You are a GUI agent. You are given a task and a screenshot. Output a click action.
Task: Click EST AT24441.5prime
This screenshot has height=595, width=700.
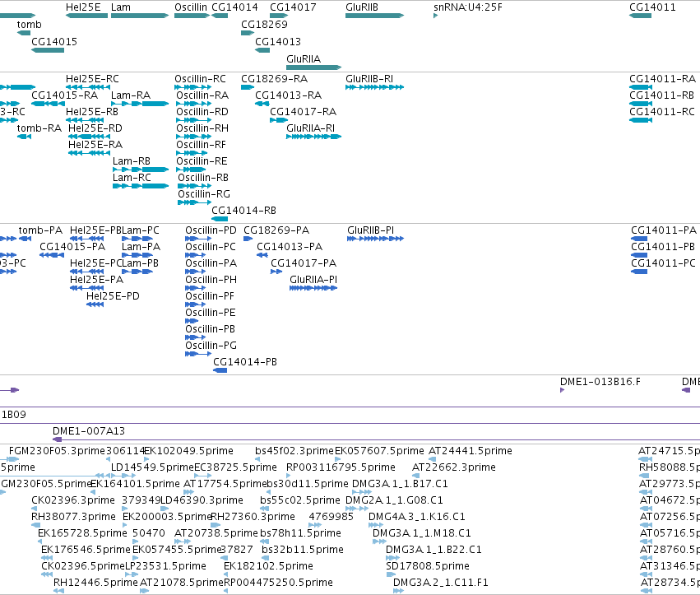click(x=471, y=451)
